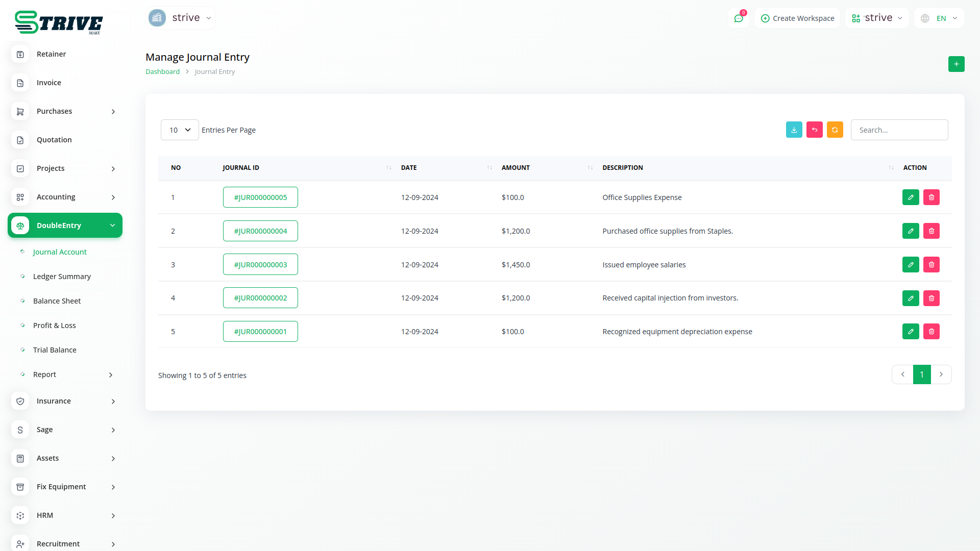
Task: Go to Balance Sheet page
Action: click(x=57, y=301)
